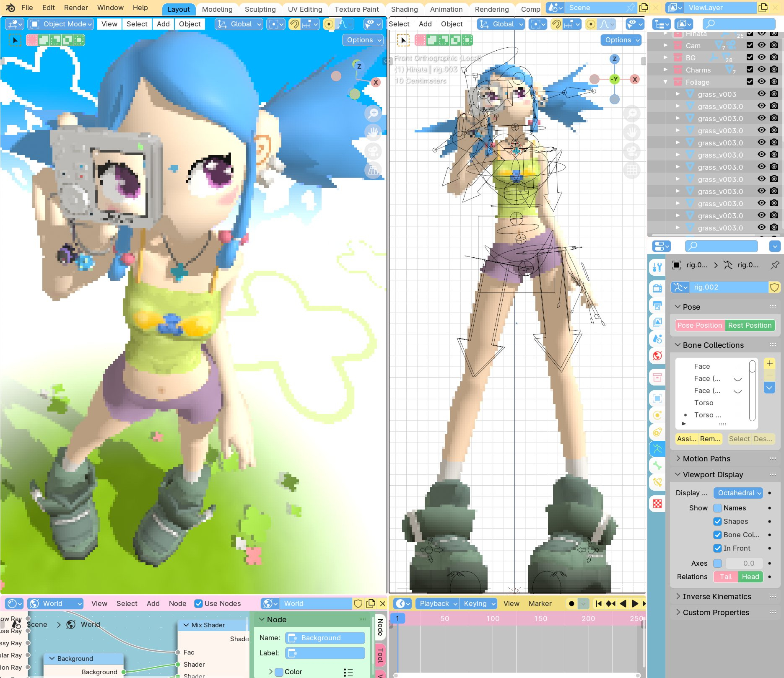This screenshot has width=784, height=678.
Task: Click the fake user shield next to rig.002
Action: (774, 287)
